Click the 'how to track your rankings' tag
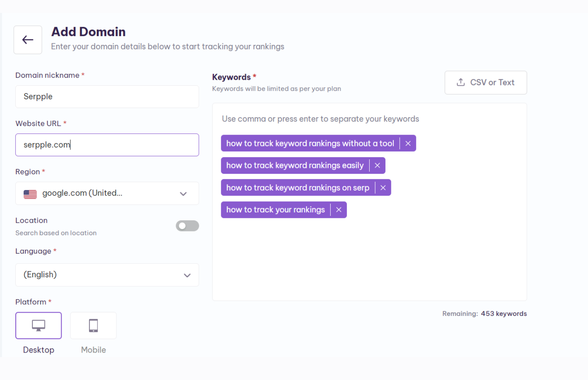 (x=275, y=210)
